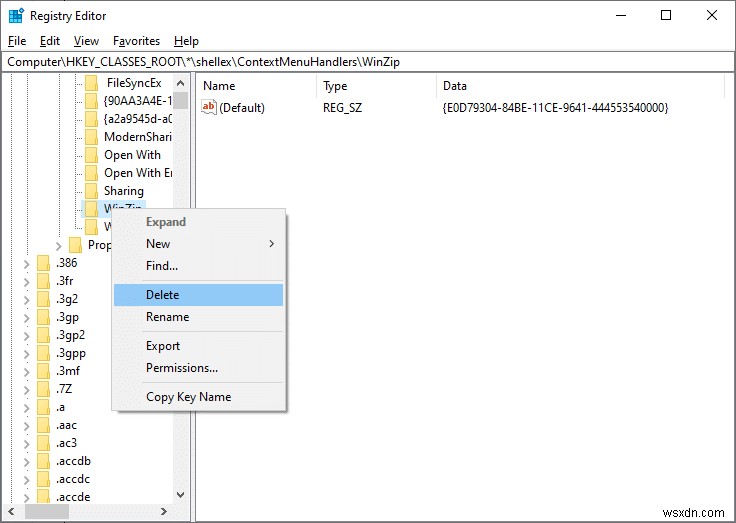
Task: Click the horizontal scrollbar thumb in tree
Action: click(47, 511)
